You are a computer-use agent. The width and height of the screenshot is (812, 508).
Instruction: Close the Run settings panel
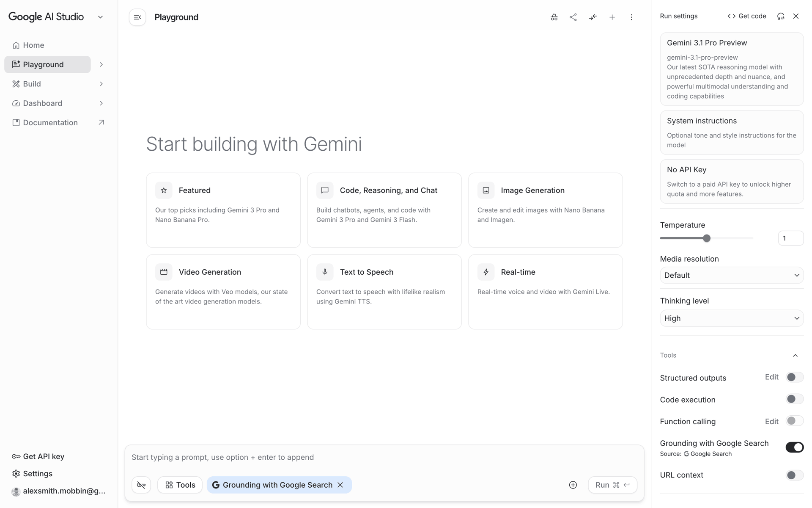tap(796, 16)
